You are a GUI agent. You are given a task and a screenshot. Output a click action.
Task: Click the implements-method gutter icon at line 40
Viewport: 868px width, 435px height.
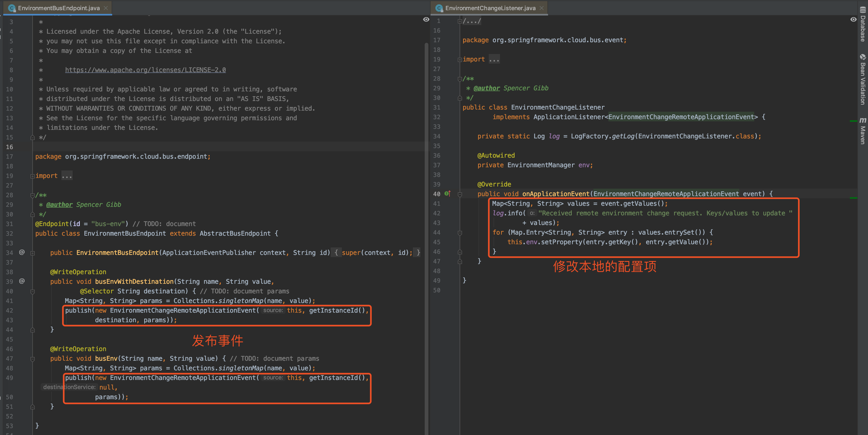(447, 193)
